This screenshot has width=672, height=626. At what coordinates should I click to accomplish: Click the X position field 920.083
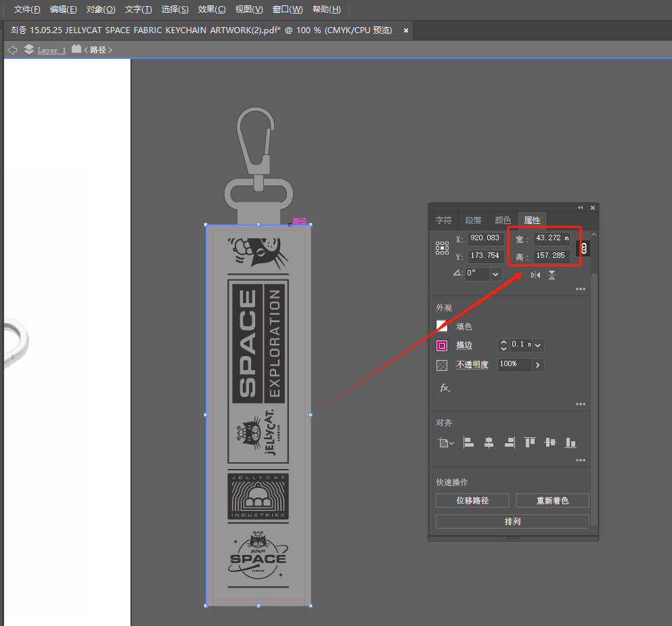[486, 238]
